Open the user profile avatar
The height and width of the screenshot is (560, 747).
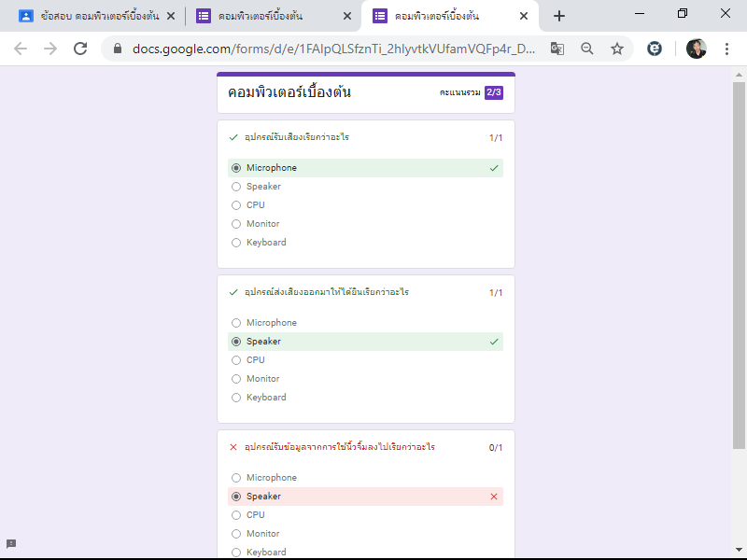[x=696, y=49]
